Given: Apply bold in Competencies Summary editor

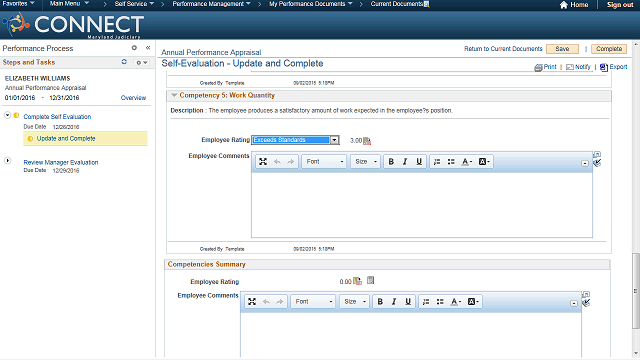Looking at the screenshot, I should click(380, 302).
